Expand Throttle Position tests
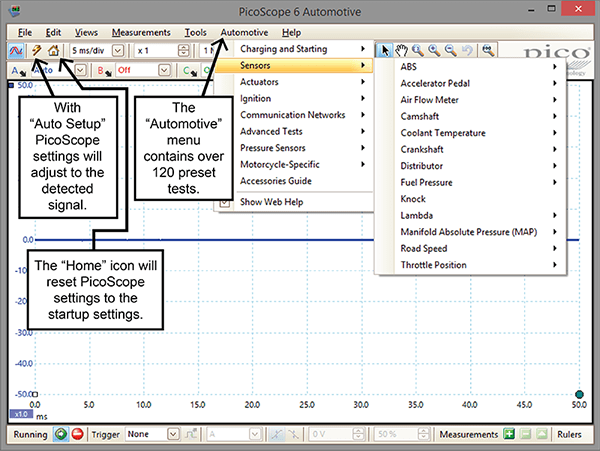Viewport: 600px width, 451px height. [470, 265]
